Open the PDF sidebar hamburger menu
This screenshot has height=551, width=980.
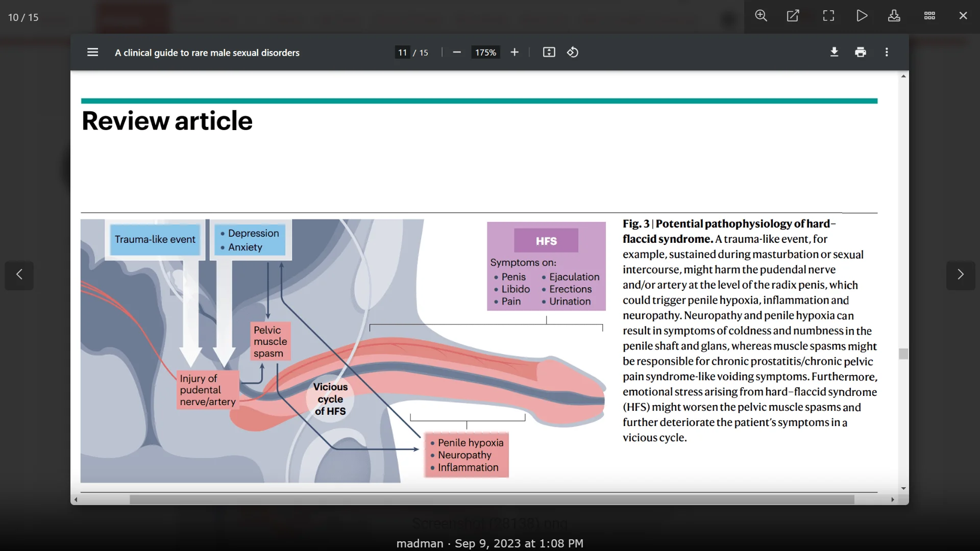(92, 52)
